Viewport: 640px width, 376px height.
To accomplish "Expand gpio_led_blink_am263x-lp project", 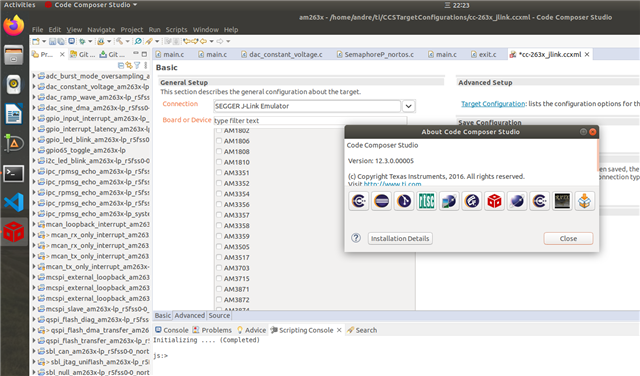I will pyautogui.click(x=34, y=140).
